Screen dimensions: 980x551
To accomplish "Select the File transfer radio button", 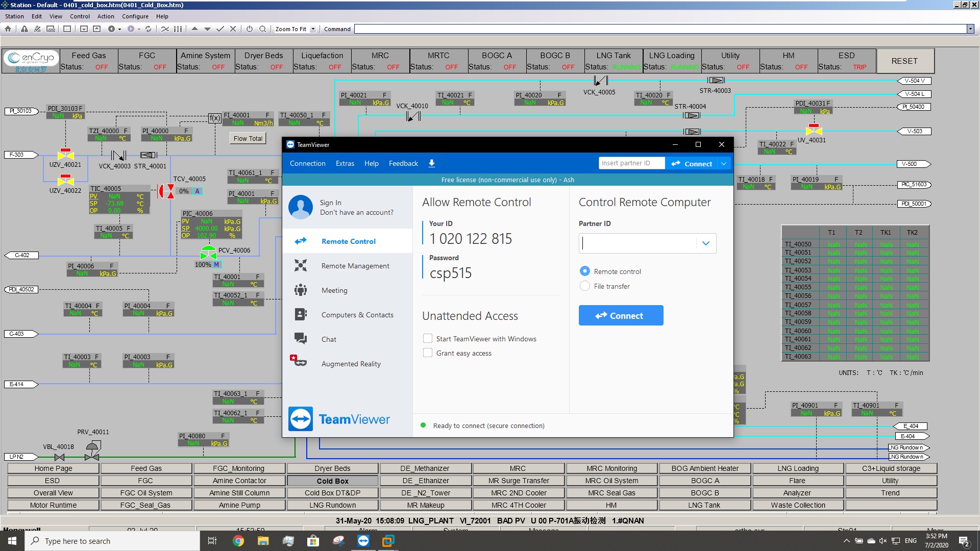I will point(585,286).
